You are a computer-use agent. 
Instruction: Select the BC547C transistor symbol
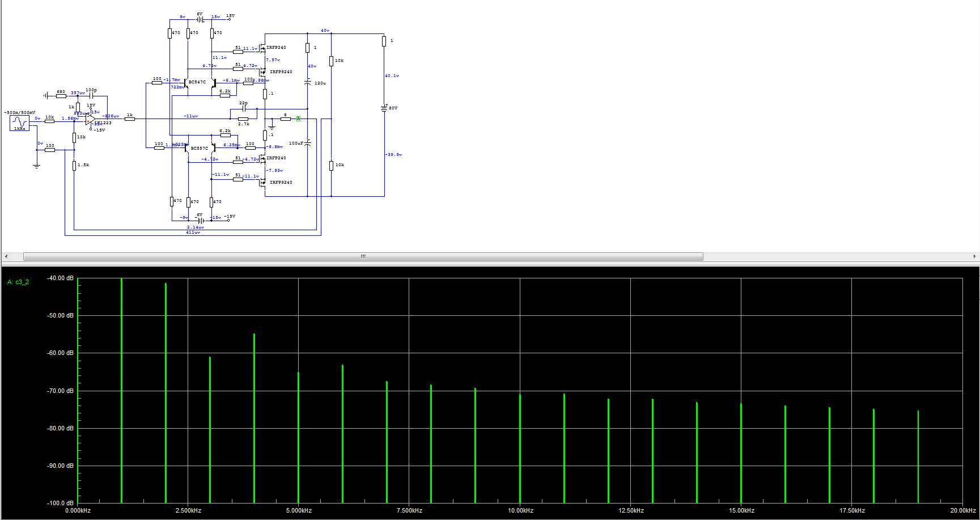click(186, 84)
